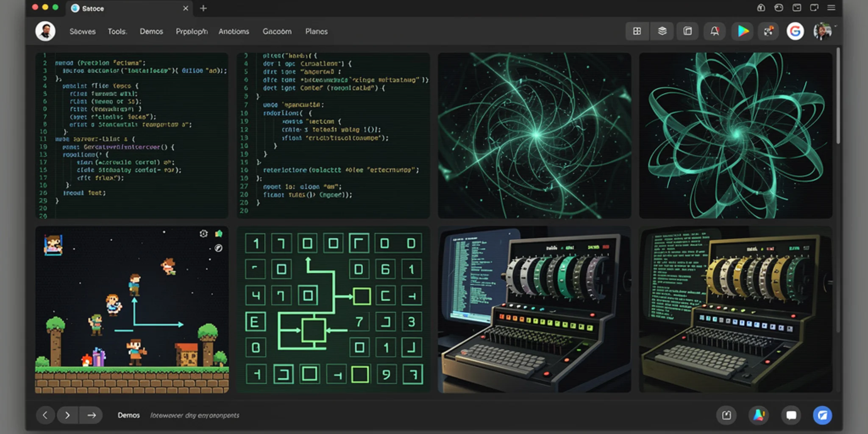Open the chat bubble icon in the bottom bar
The image size is (868, 434).
791,415
